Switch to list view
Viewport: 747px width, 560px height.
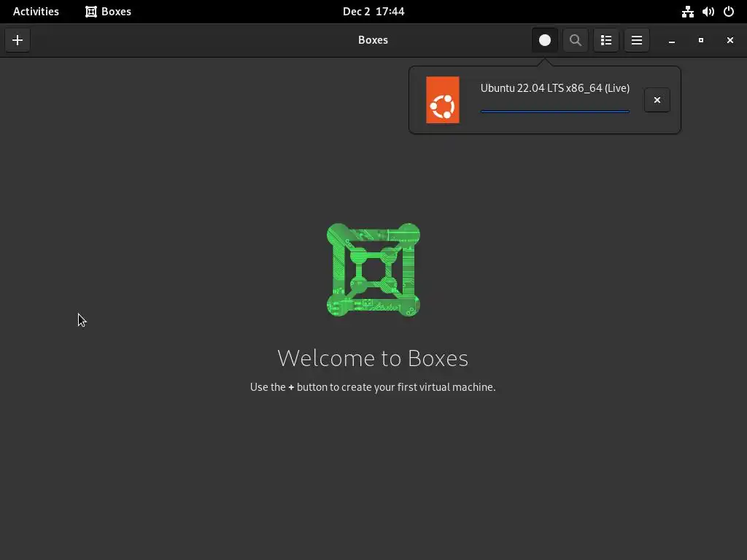click(606, 40)
